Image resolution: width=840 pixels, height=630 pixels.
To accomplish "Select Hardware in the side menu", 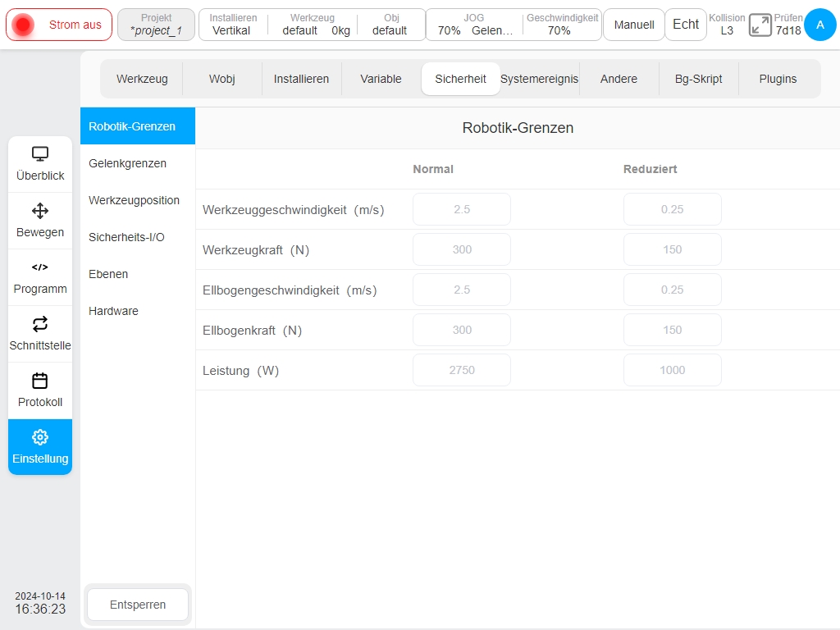I will point(138,311).
